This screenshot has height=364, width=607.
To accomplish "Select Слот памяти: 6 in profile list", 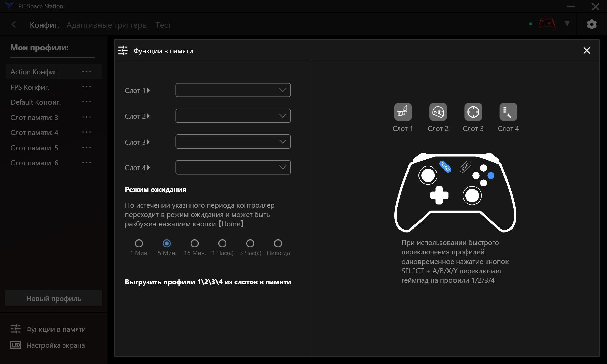I will tap(34, 163).
